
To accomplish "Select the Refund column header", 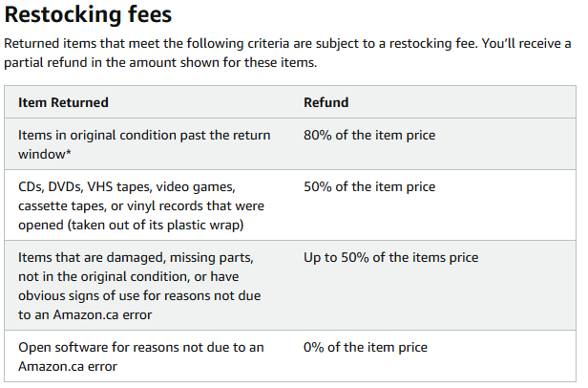I will 325,102.
